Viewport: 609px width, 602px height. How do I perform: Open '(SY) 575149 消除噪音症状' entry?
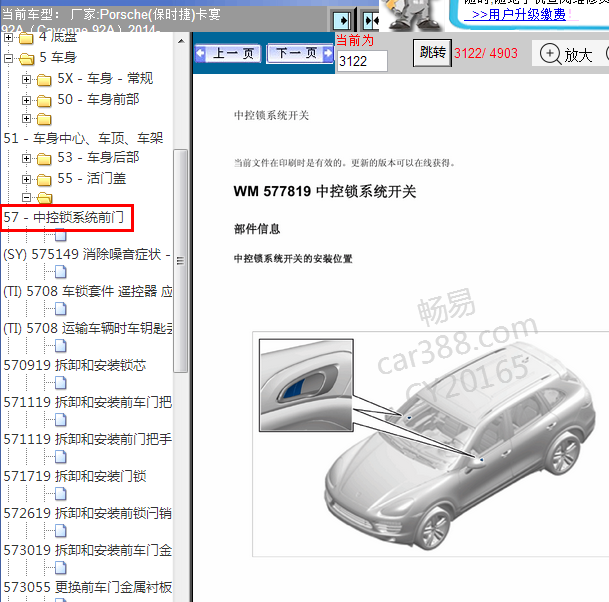[87, 254]
